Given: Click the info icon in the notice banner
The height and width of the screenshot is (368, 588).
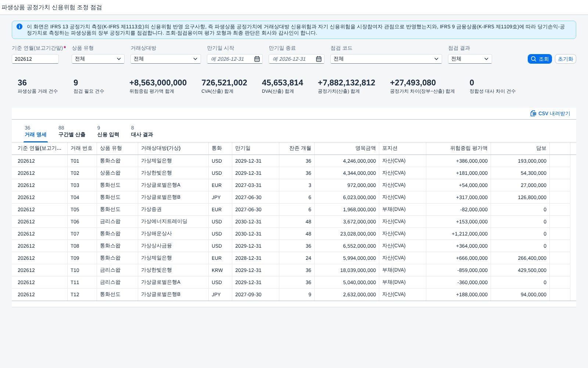Looking at the screenshot, I should tap(19, 26).
